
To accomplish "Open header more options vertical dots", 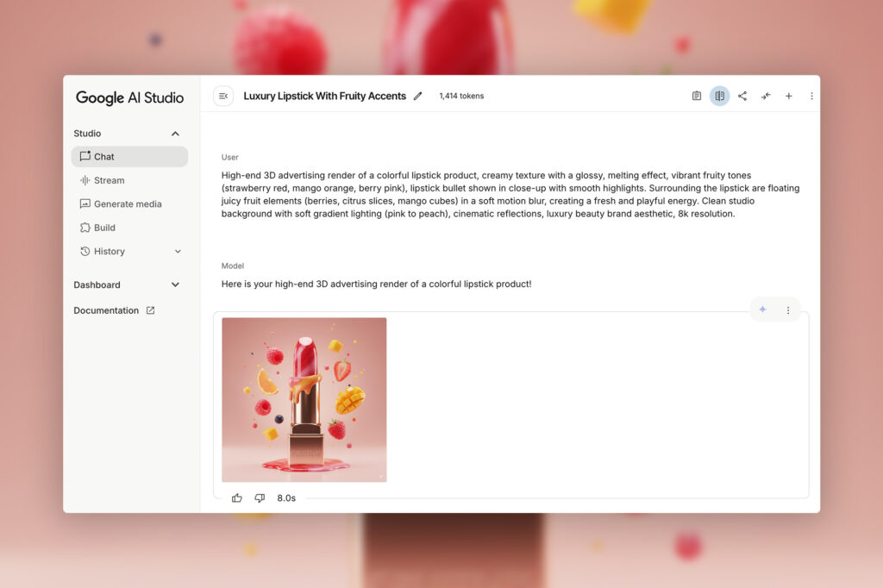I will [x=811, y=96].
